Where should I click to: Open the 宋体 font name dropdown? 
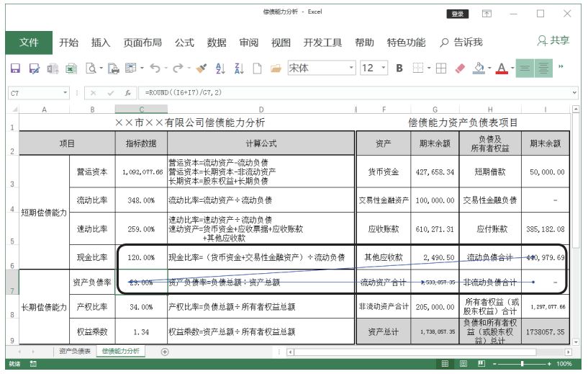tap(351, 68)
